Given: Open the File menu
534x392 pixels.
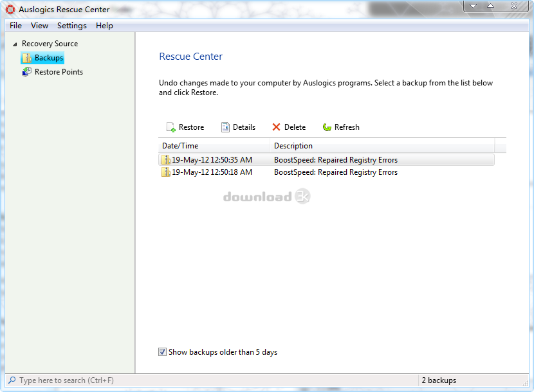Looking at the screenshot, I should (x=15, y=26).
